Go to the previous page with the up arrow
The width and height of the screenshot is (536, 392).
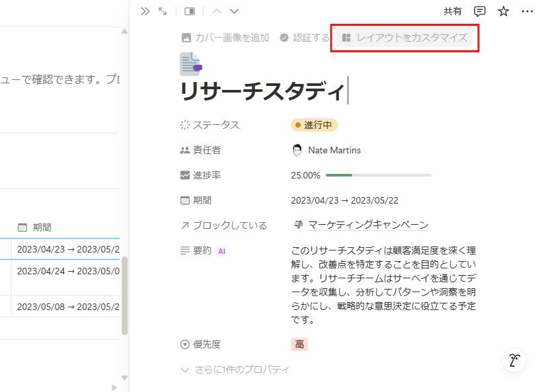[x=217, y=11]
